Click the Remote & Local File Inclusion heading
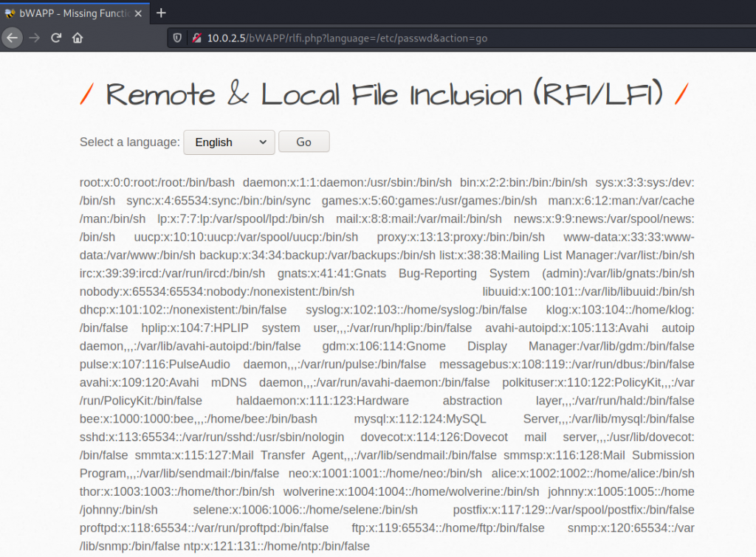Screen dimensions: 756x557 click(384, 94)
